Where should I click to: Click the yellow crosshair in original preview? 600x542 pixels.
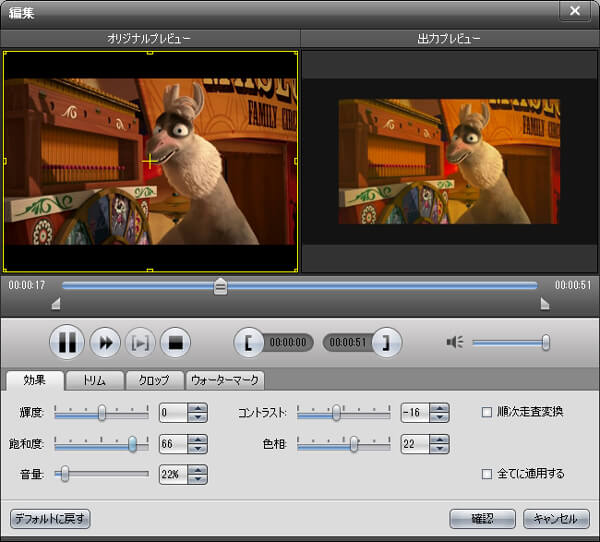coord(150,161)
